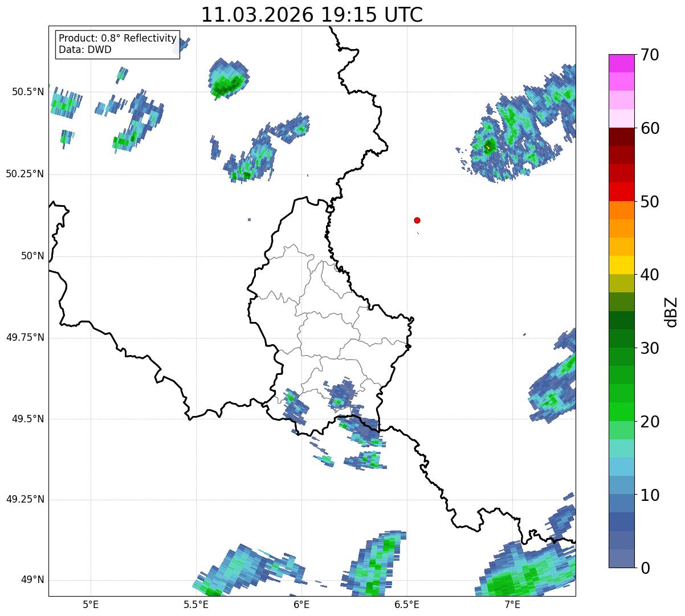The height and width of the screenshot is (616, 685).
Task: Click the magenta top colorbar segment
Action: 621,63
